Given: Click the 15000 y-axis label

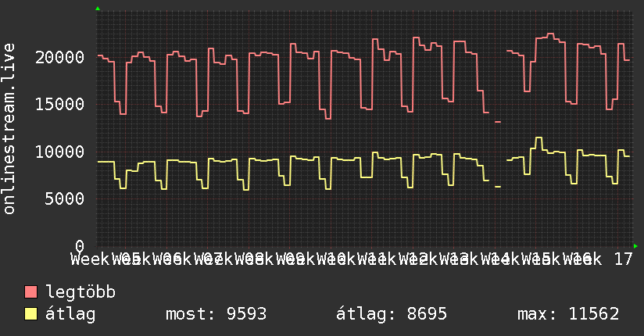Looking at the screenshot, I should coord(60,105).
